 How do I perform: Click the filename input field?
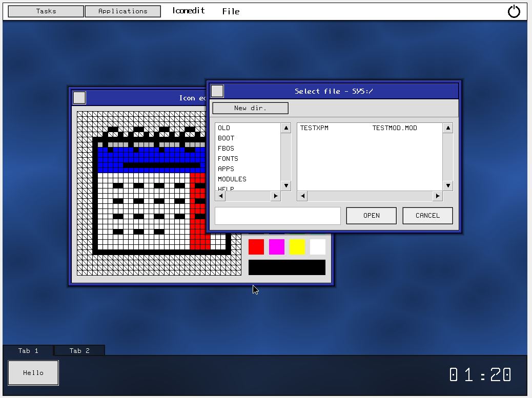[278, 216]
